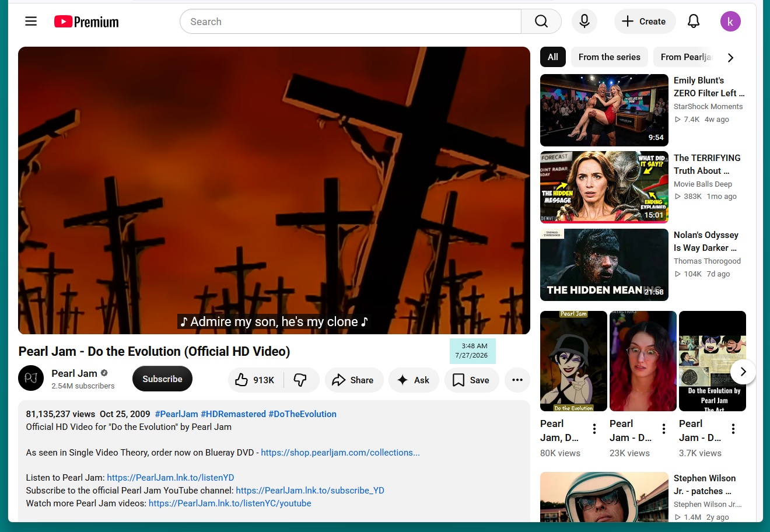
Task: Open 'THE HIDDEN MEAN' Odyssey thumbnail
Action: click(x=604, y=265)
